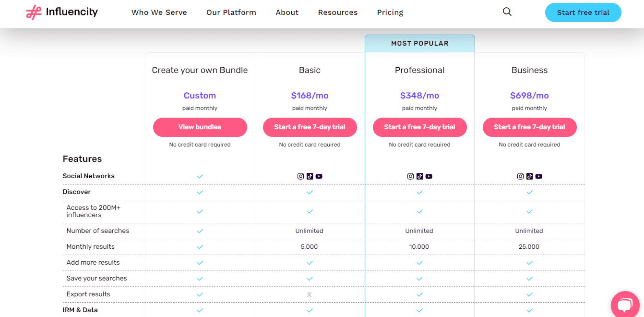Expand the Resources navigation dropdown
Image resolution: width=644 pixels, height=317 pixels.
point(337,12)
